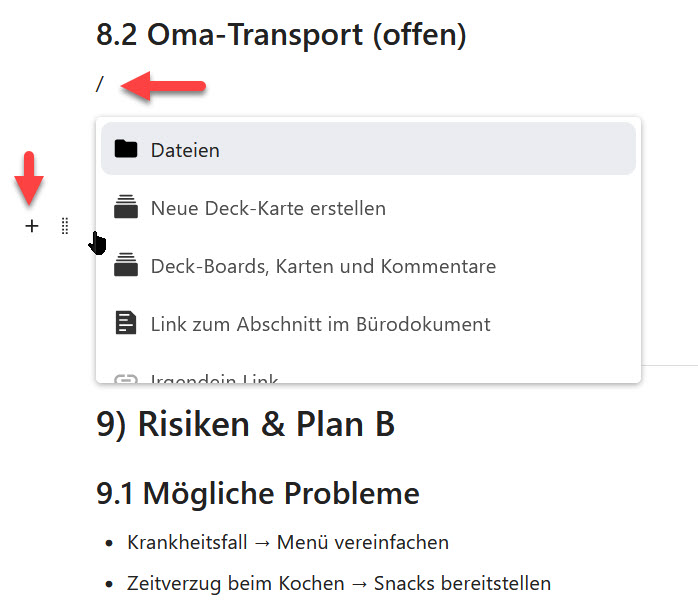This screenshot has width=698, height=610.
Task: Click the 9.1 Mögliche Probleme heading
Action: tap(257, 493)
